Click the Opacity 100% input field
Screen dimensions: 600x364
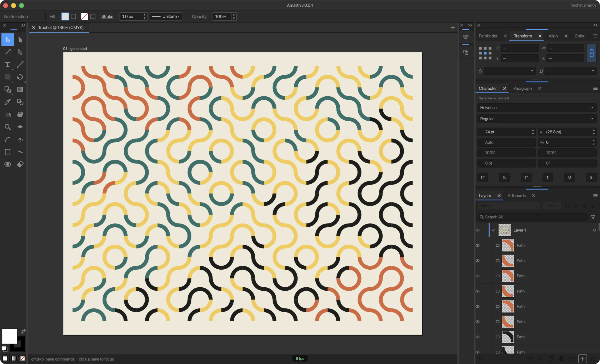pyautogui.click(x=222, y=16)
